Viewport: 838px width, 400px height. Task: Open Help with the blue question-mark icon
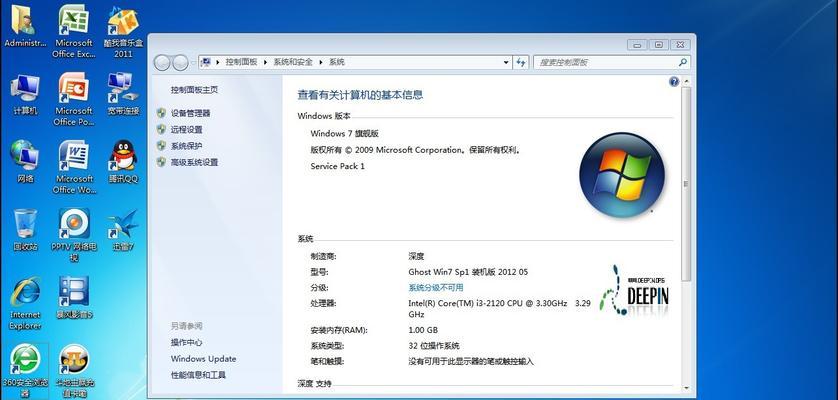(674, 81)
